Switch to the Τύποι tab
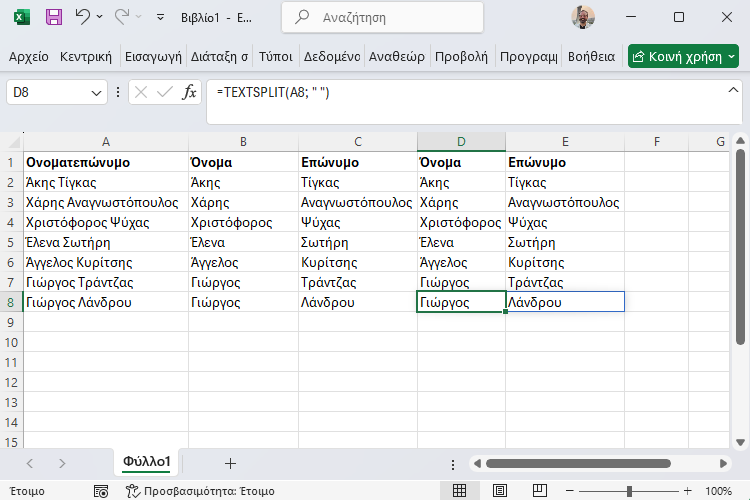This screenshot has width=750, height=500. coord(276,56)
